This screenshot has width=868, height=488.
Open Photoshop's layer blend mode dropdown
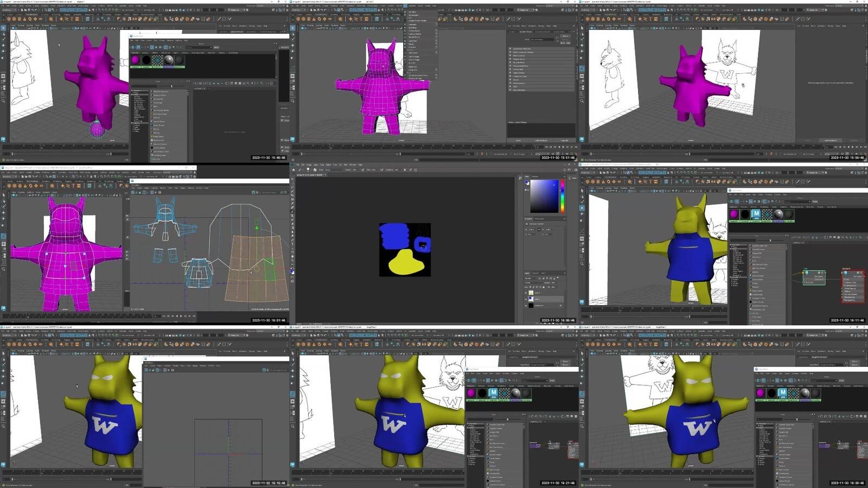[x=534, y=282]
